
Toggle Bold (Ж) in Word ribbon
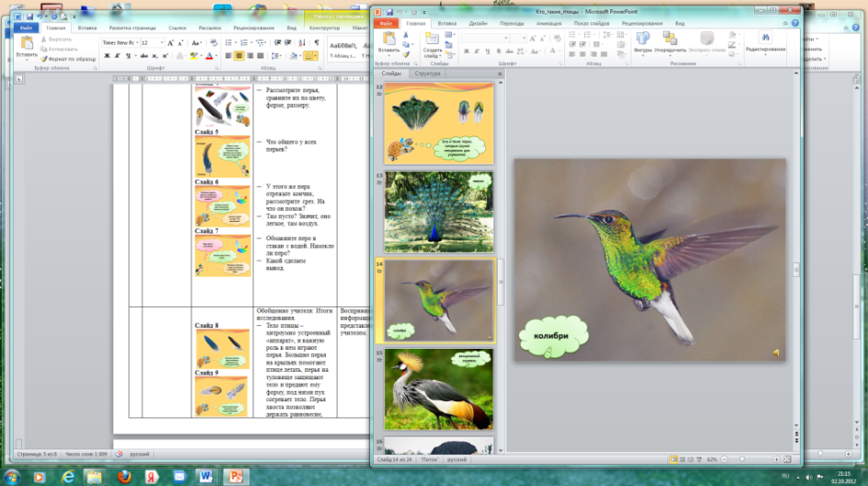click(108, 56)
